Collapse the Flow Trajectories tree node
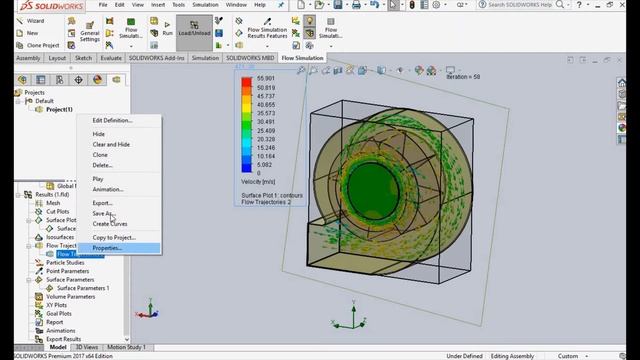 (x=29, y=246)
